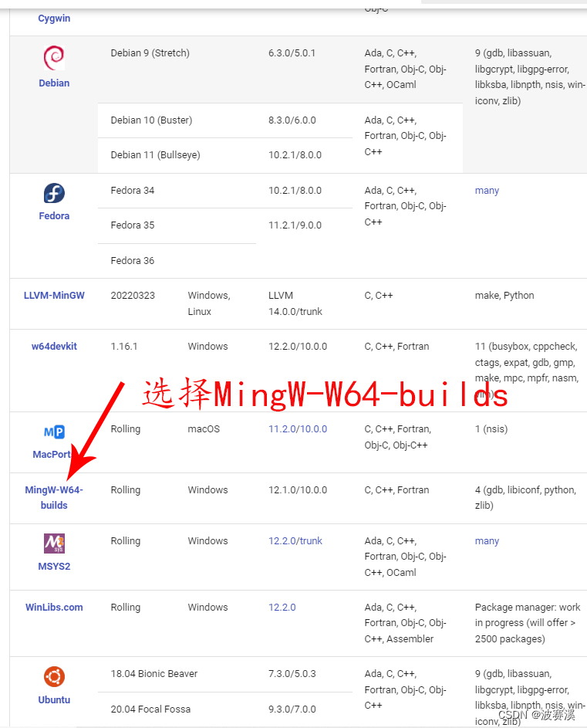Click the Debian swirl logo
587x728 pixels.
[54, 58]
